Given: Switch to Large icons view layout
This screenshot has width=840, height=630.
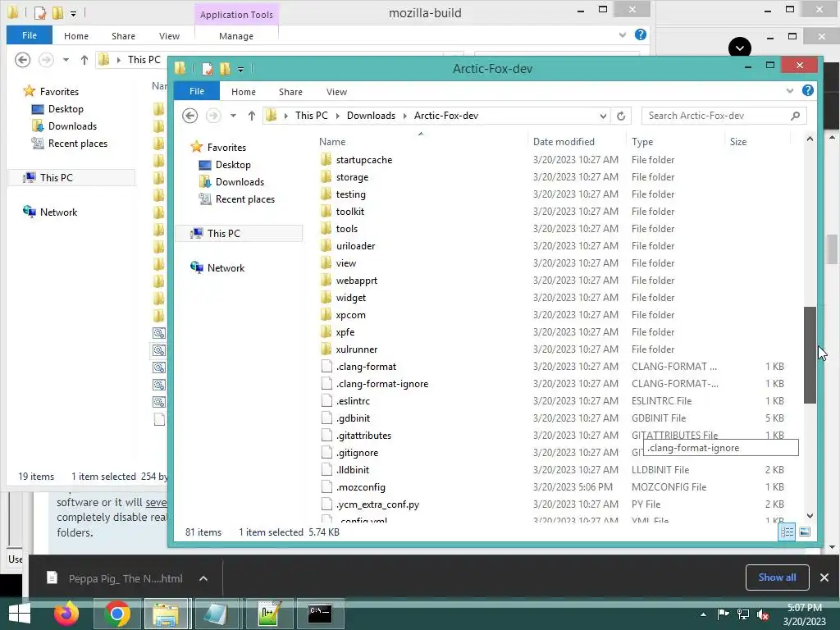Looking at the screenshot, I should pos(805,532).
